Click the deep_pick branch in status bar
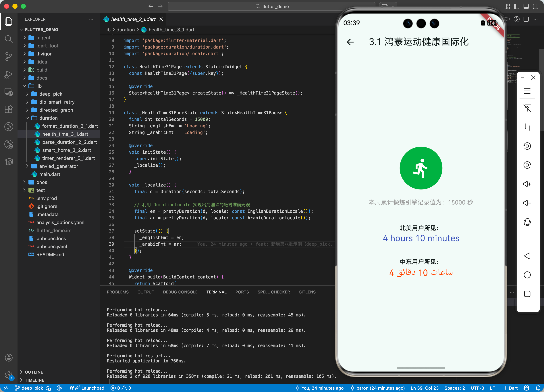 tap(32, 388)
